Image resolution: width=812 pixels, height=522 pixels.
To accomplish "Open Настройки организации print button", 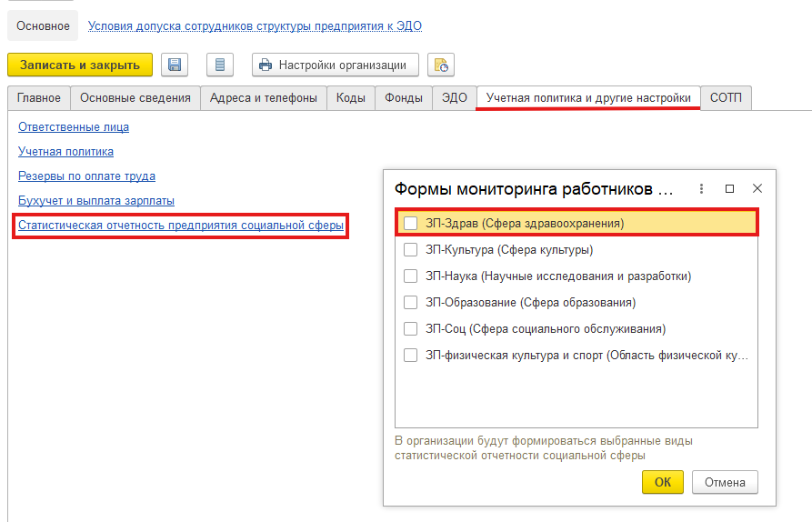I will point(335,65).
